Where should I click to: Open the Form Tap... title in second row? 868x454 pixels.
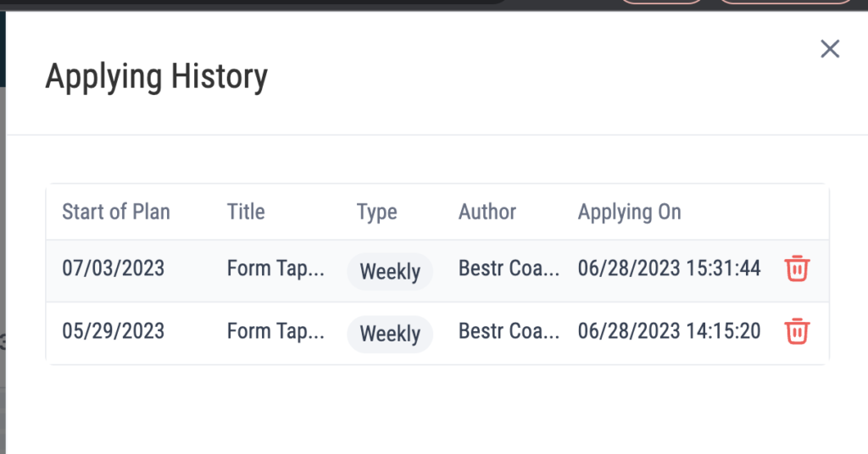coord(275,331)
